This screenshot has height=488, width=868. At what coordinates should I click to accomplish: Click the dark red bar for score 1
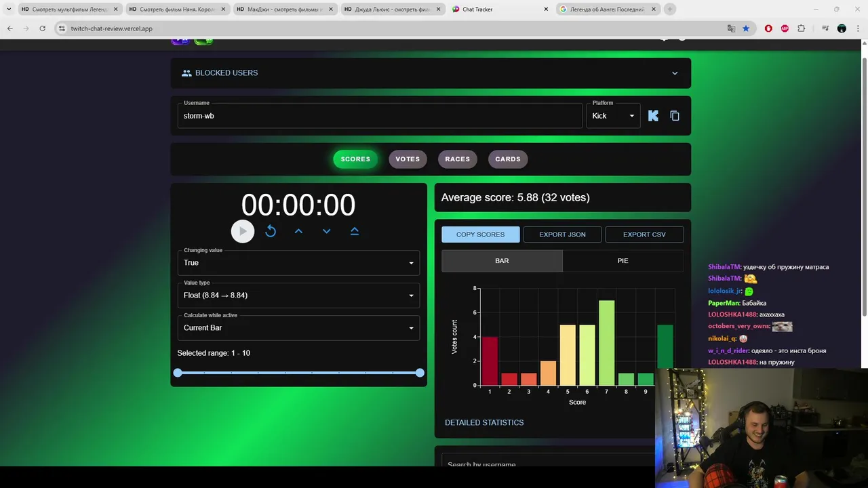pyautogui.click(x=490, y=361)
